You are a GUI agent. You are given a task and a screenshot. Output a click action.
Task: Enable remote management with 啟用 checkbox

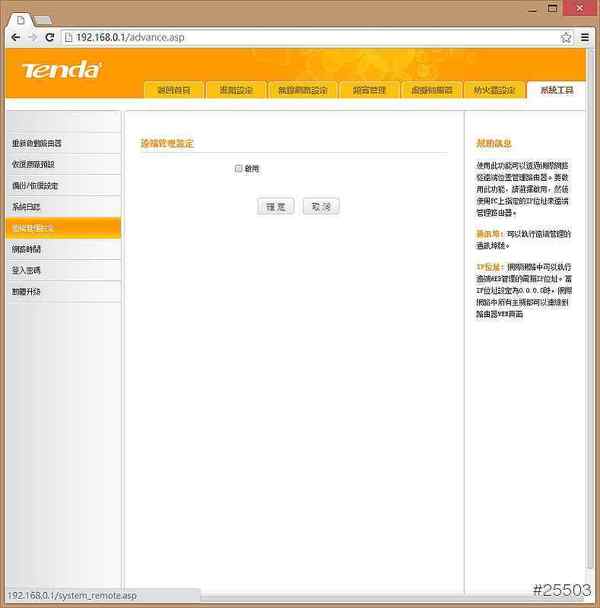tap(239, 168)
